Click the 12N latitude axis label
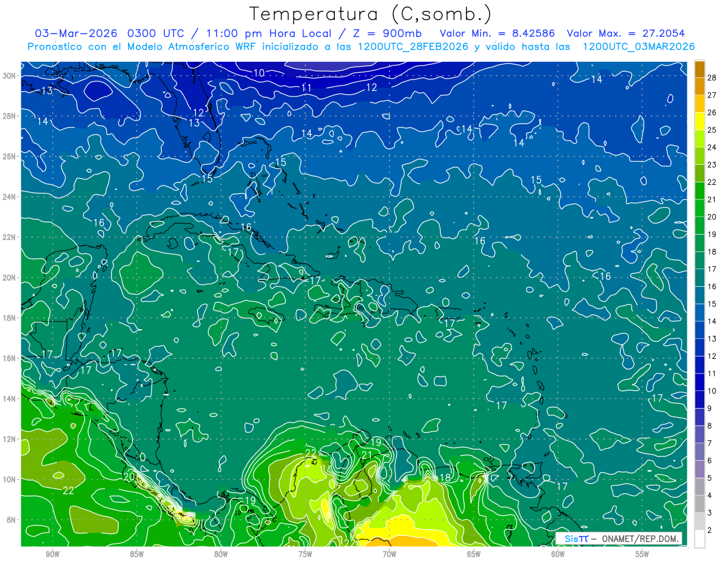This screenshot has width=728, height=562. 10,439
